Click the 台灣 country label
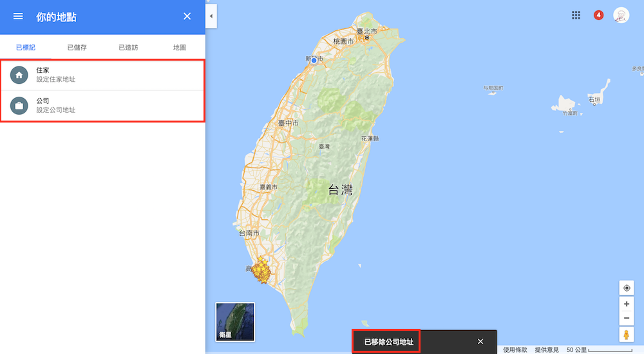Viewport: 644px width, 354px height. tap(341, 190)
